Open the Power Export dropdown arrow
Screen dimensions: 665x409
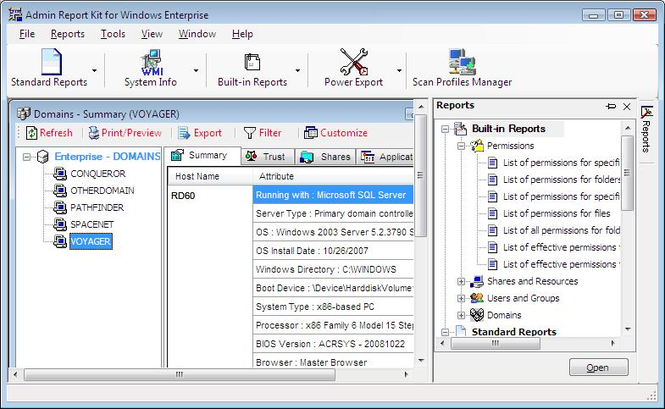[399, 70]
